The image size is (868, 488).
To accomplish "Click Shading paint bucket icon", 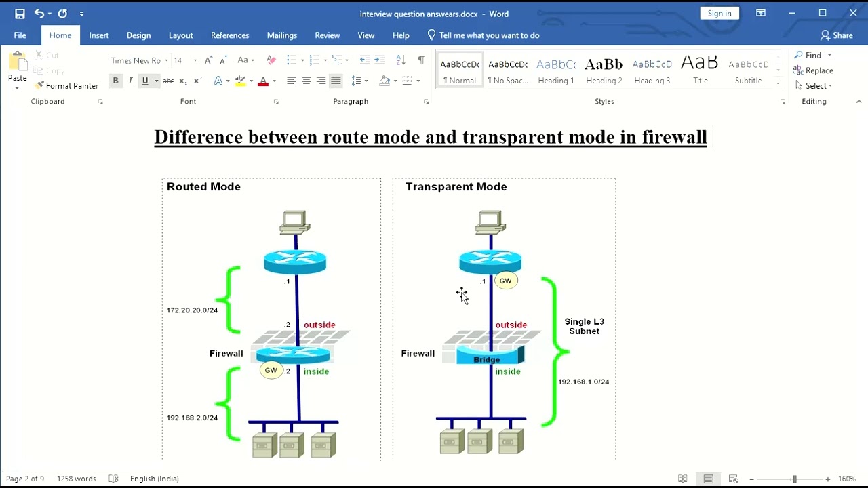I will [x=384, y=81].
